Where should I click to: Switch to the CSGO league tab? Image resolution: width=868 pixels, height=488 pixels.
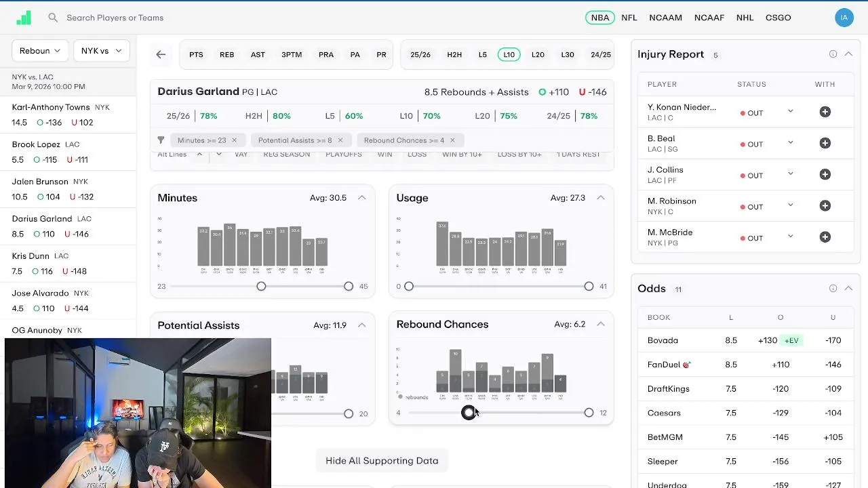pyautogui.click(x=778, y=18)
